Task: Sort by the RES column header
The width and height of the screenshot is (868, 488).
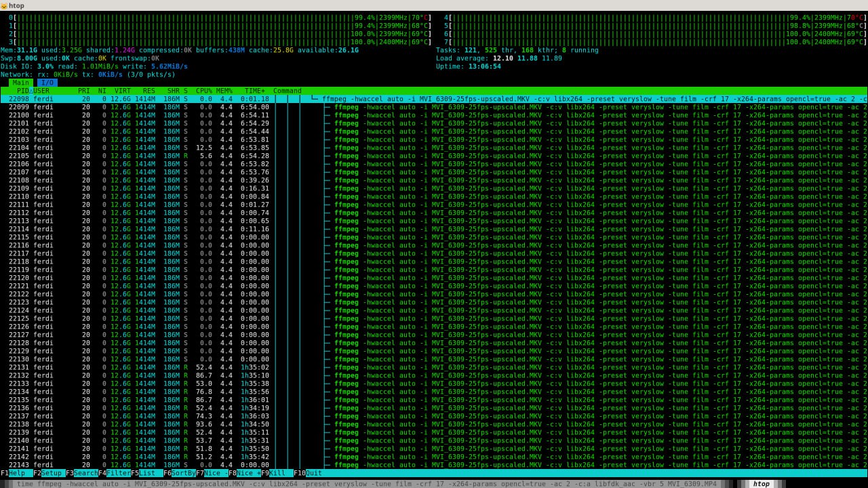Action: 148,91
